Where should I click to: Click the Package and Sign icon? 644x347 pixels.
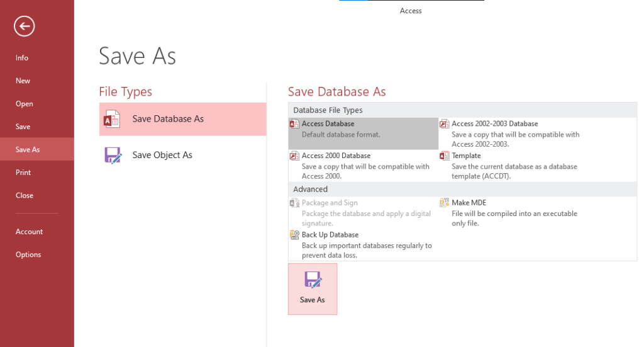294,203
